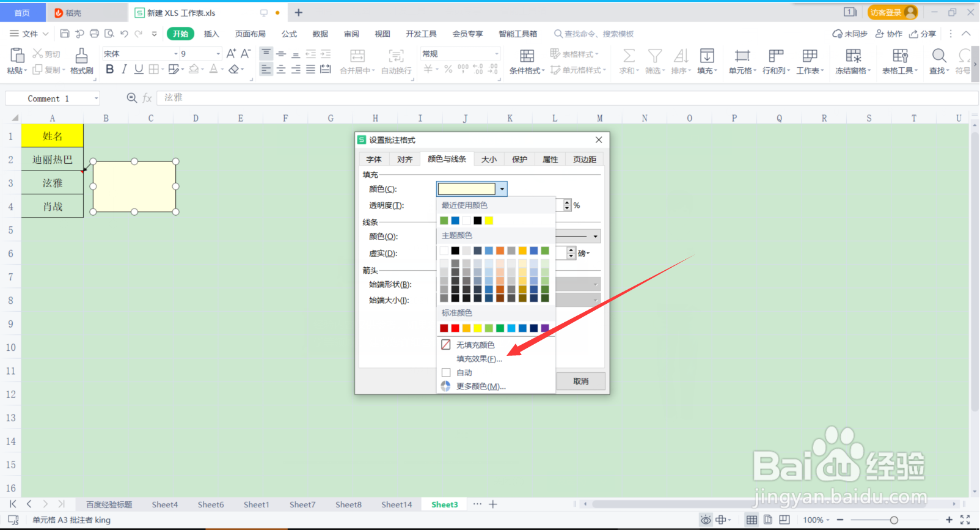Switch to the 大小 size tab in dialog
Image resolution: width=980 pixels, height=530 pixels.
point(489,160)
